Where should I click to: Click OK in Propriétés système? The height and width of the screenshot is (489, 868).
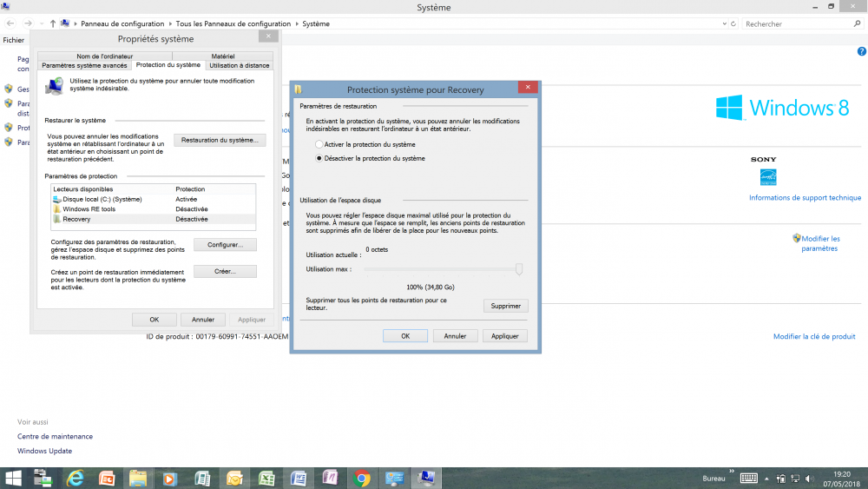[x=155, y=320]
